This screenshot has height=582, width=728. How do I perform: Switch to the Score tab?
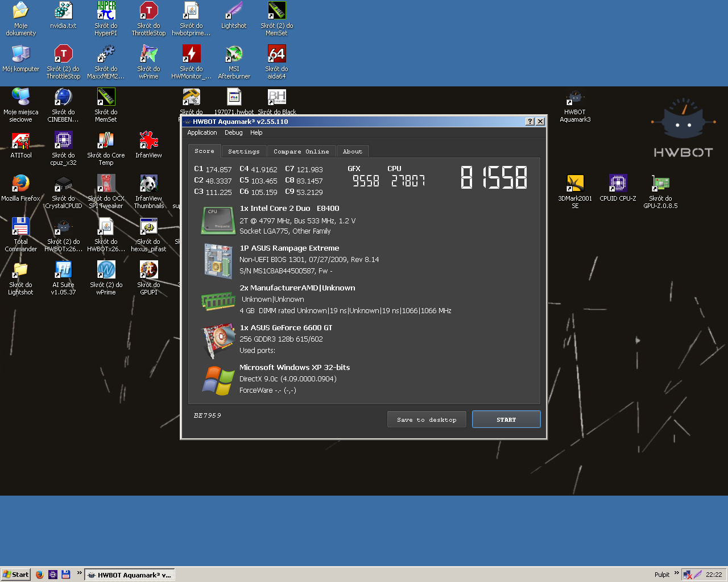(x=204, y=151)
